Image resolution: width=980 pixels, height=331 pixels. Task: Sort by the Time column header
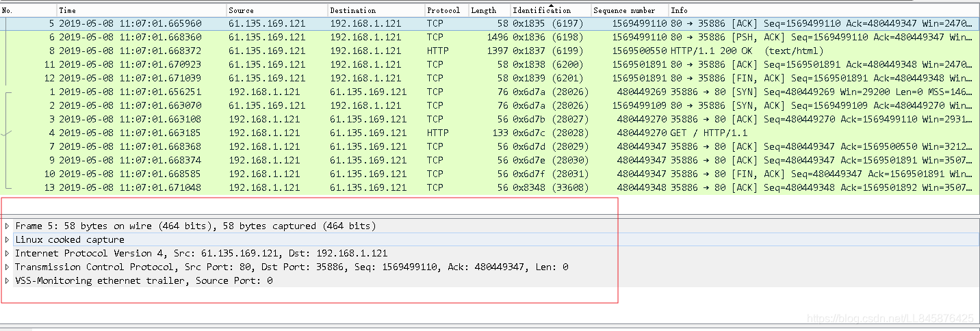142,10
